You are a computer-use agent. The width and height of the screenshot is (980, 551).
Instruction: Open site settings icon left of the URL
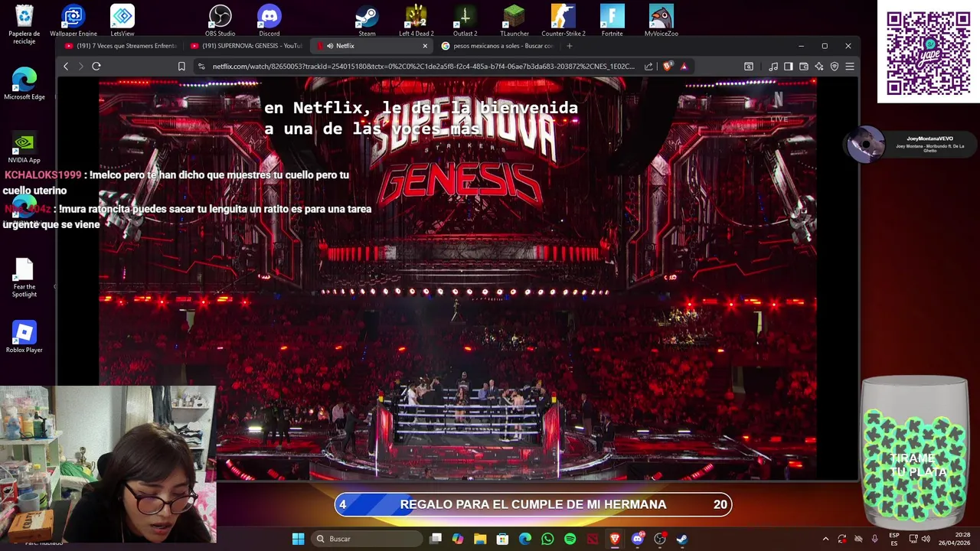(x=201, y=67)
